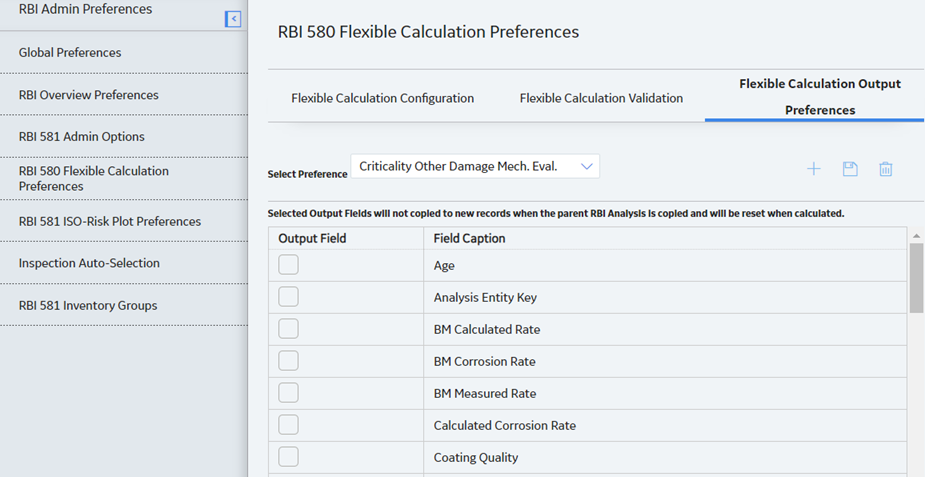Open the Flexible Calculation Validation tab

point(601,98)
